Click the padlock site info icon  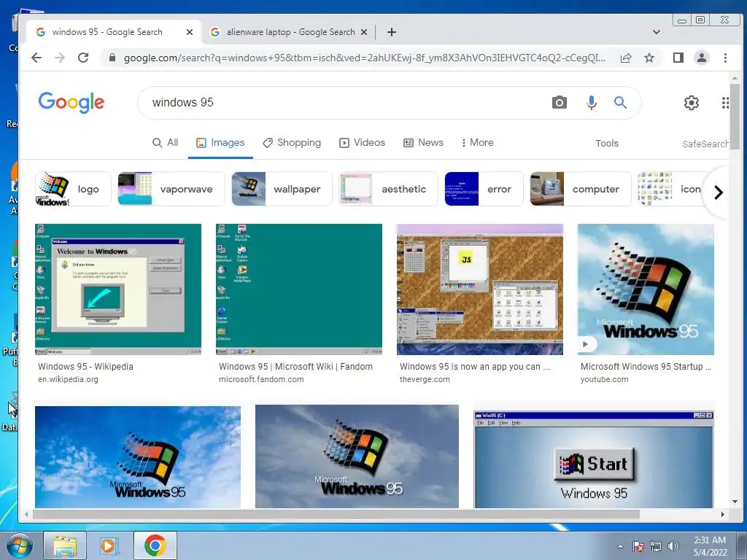click(x=112, y=58)
